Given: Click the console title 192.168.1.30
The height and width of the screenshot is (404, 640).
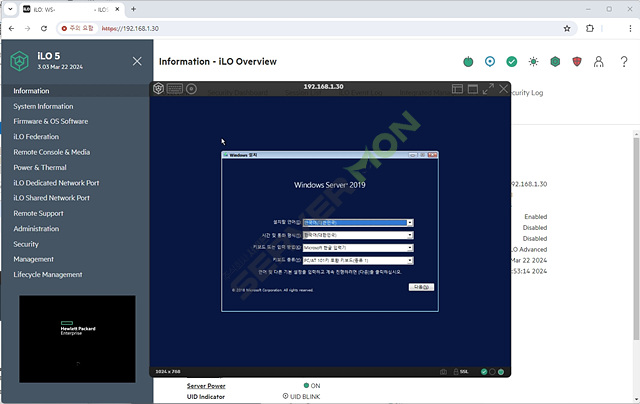Looking at the screenshot, I should point(323,87).
